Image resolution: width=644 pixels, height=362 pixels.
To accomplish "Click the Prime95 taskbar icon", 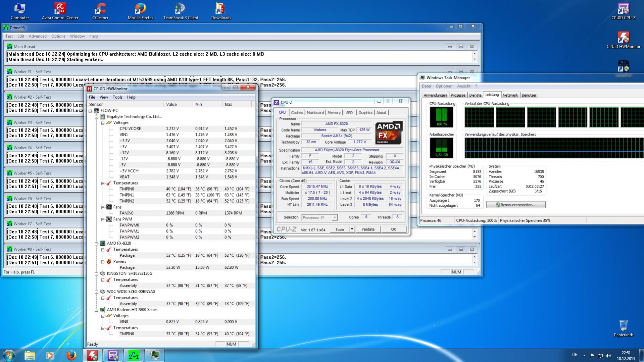I will point(134,355).
